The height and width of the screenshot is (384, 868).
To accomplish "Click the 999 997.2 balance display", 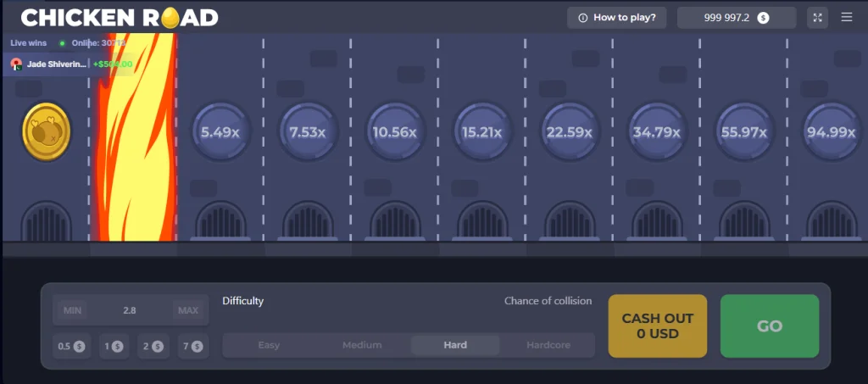I will 737,18.
